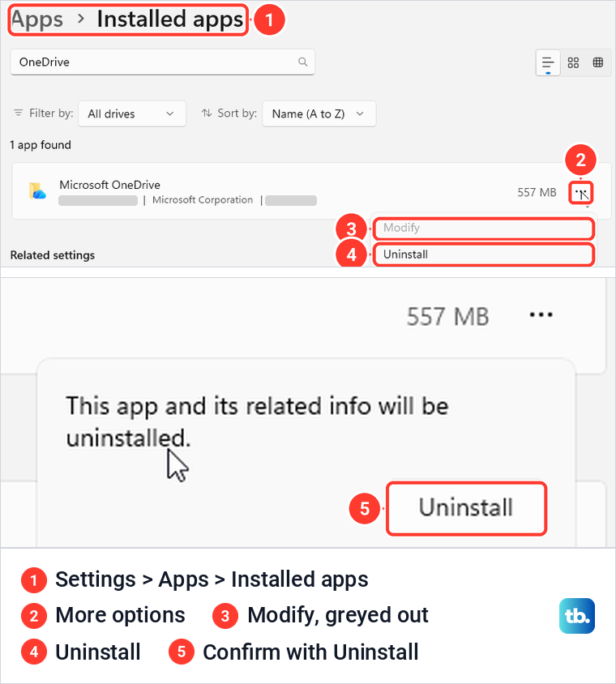Click the large 557 MB text in enlarged view
This screenshot has height=684, width=616.
(447, 316)
